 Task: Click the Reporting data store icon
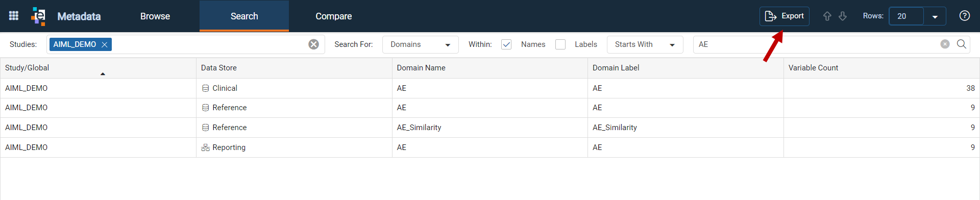[205, 147]
